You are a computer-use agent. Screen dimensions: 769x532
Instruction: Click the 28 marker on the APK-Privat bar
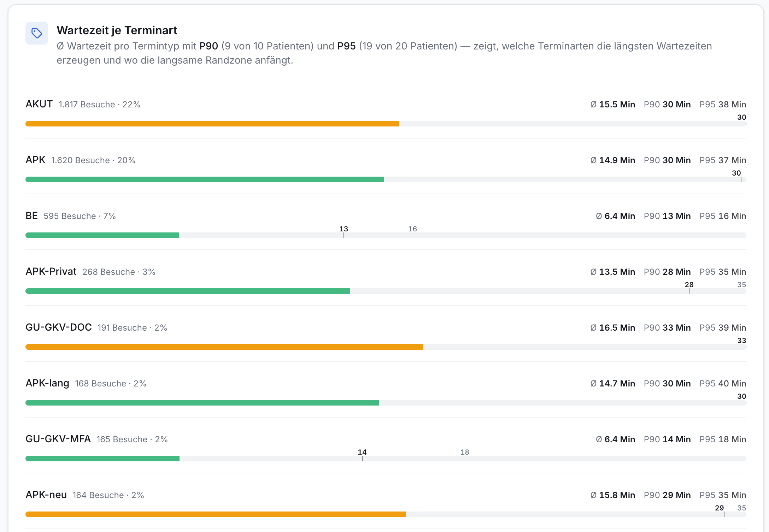pyautogui.click(x=689, y=288)
